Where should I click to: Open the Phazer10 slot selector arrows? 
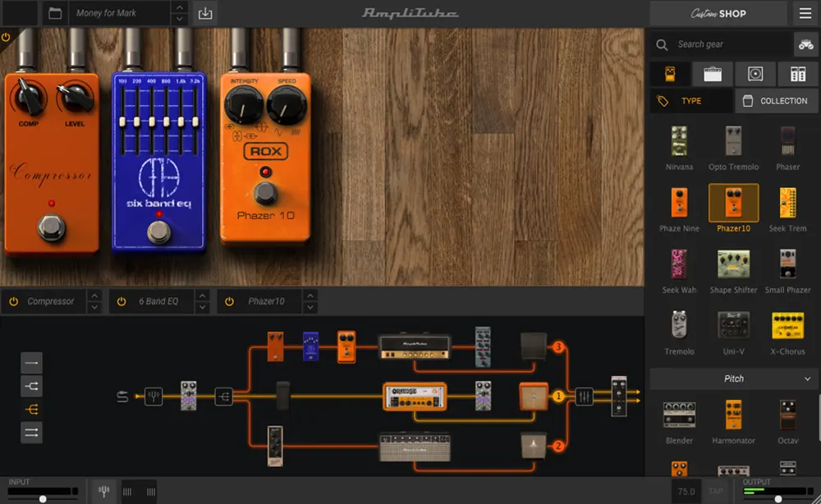tap(310, 301)
